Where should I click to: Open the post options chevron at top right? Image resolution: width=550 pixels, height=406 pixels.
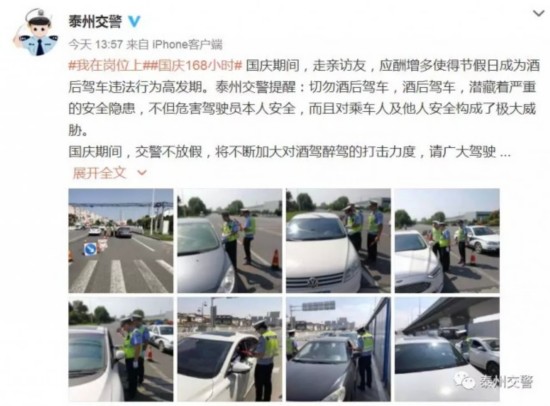click(x=538, y=13)
